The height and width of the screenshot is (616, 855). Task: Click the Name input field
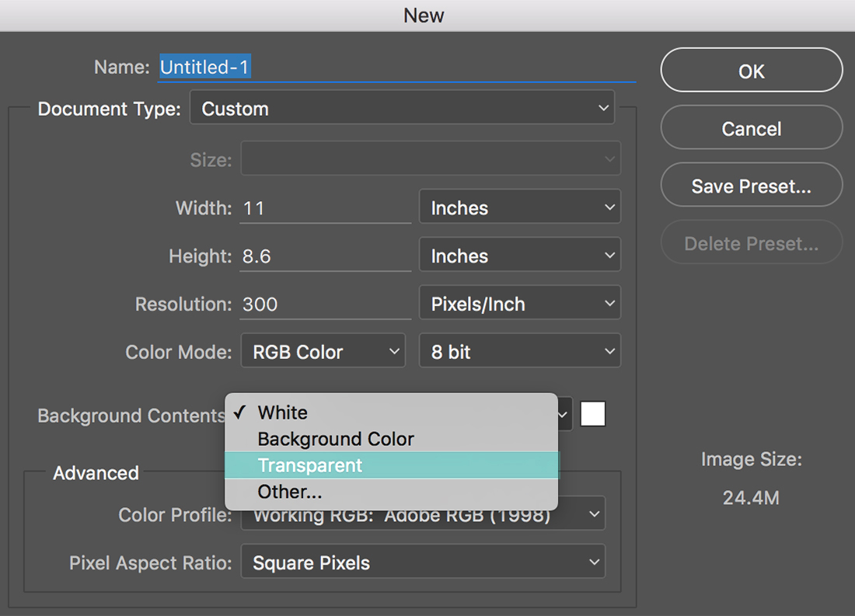pos(397,68)
